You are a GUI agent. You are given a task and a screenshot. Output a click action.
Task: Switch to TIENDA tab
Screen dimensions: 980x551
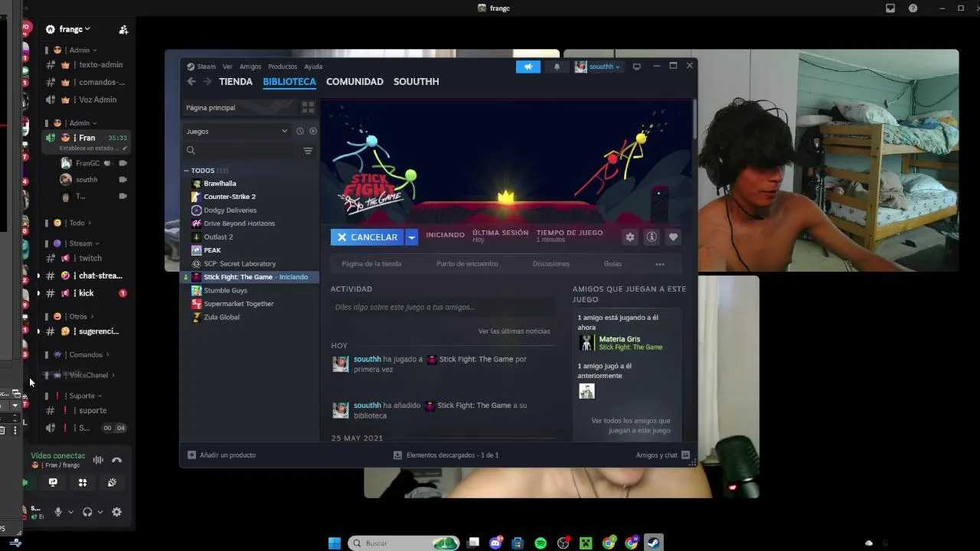tap(236, 81)
